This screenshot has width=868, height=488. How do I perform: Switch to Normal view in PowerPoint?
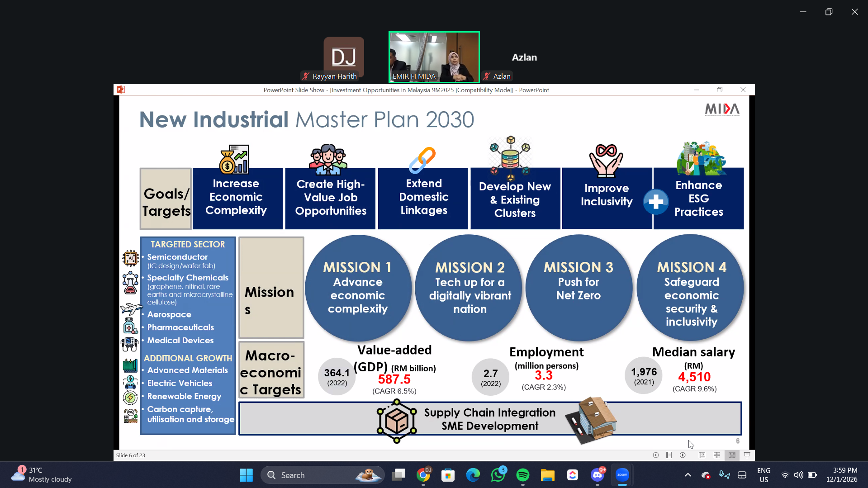point(702,455)
